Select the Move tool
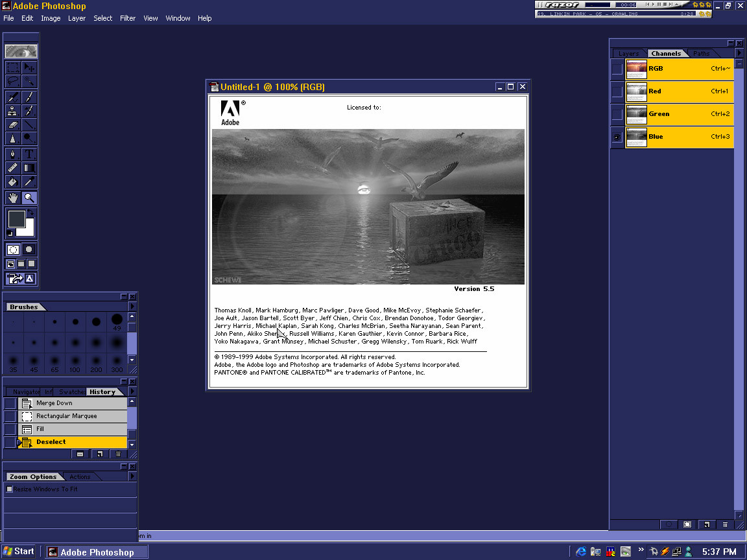This screenshot has height=560, width=747. click(x=29, y=67)
